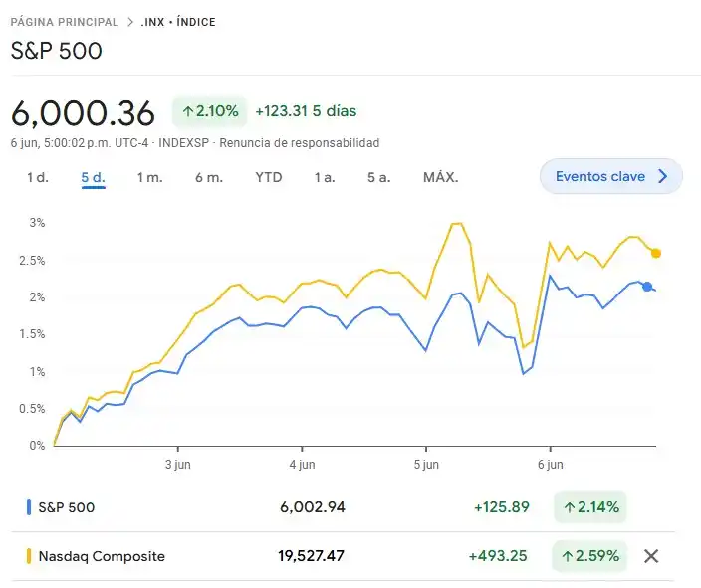The width and height of the screenshot is (701, 588).
Task: Open the Eventos clave button
Action: coord(611,176)
